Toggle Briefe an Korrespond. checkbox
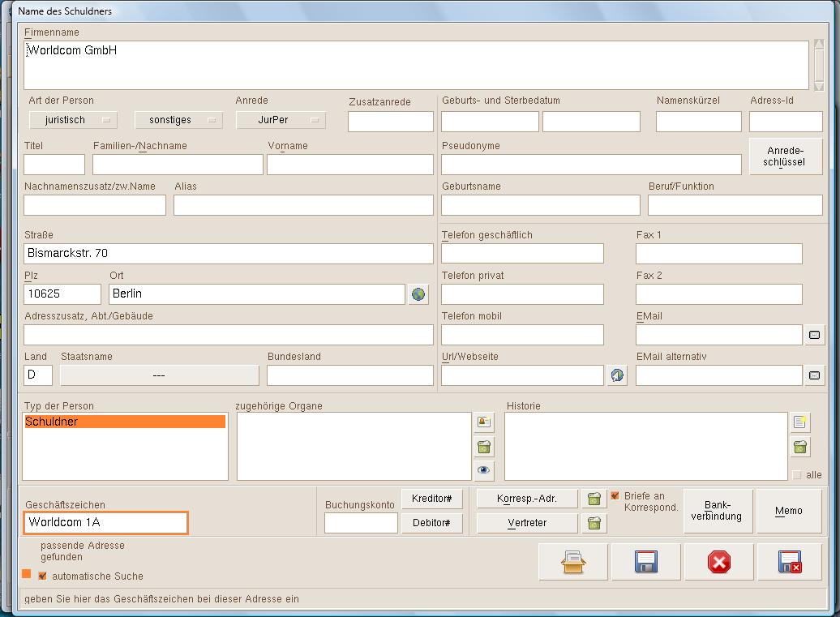 click(x=615, y=496)
